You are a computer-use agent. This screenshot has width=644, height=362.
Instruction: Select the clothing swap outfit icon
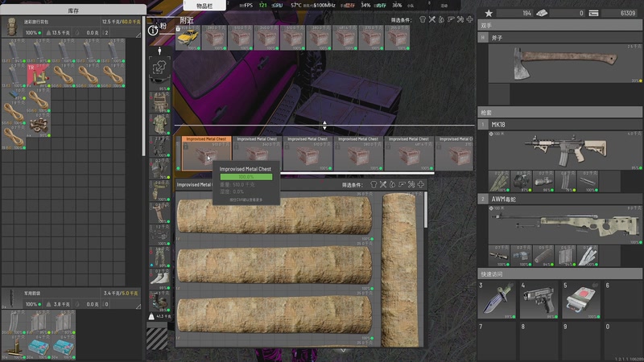pos(159,68)
